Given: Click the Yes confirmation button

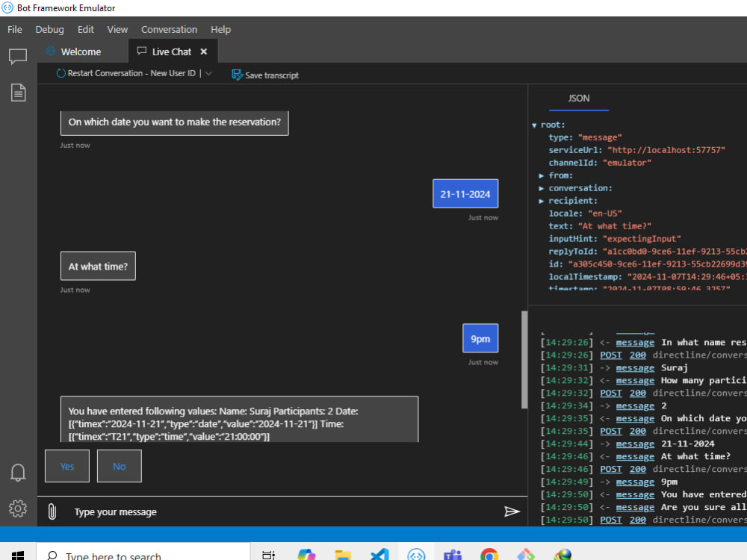Looking at the screenshot, I should tap(66, 465).
